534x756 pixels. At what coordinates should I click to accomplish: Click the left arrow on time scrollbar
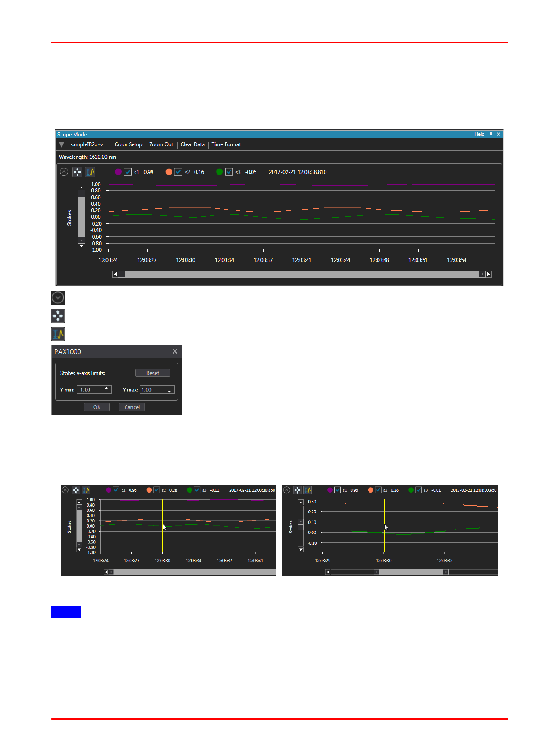click(x=115, y=274)
